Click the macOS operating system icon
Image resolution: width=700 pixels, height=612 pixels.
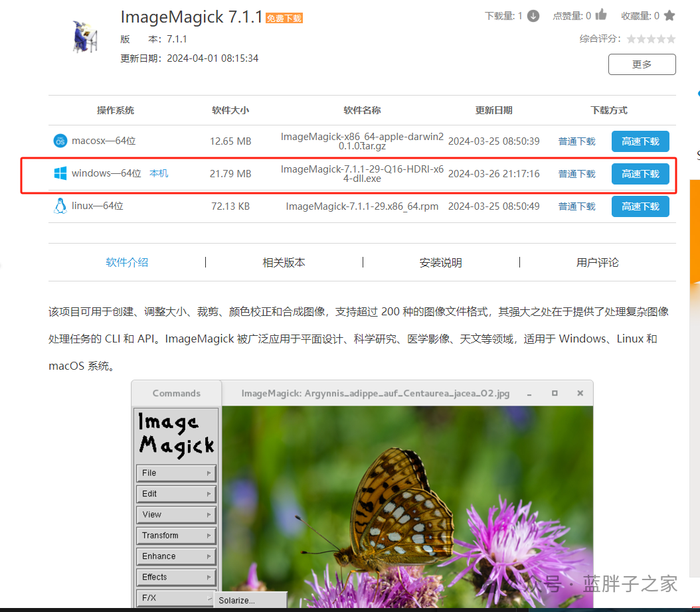pyautogui.click(x=60, y=141)
